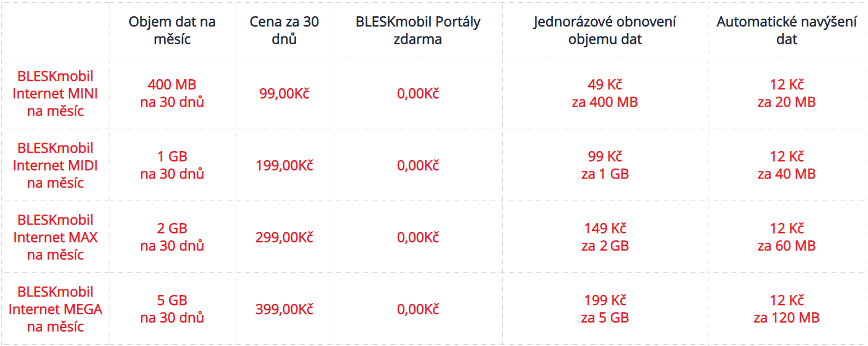The height and width of the screenshot is (346, 868).
Task: Click the 12 Kč za 40 MB cell
Action: (x=787, y=165)
